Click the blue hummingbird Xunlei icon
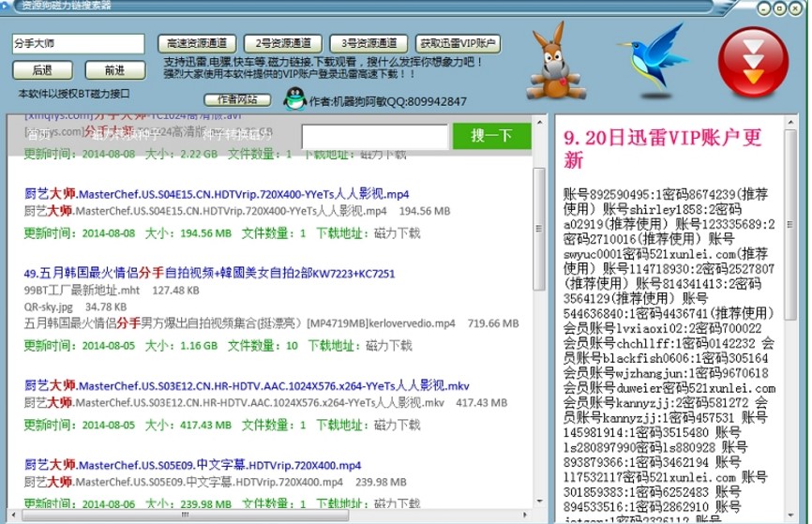The height and width of the screenshot is (524, 812). pyautogui.click(x=653, y=61)
